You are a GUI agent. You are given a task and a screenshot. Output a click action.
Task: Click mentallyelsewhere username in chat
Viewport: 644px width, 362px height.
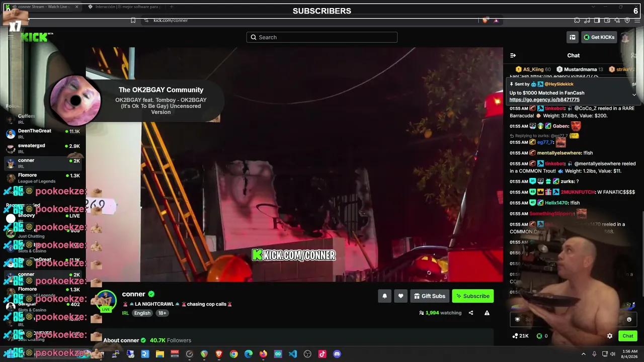[x=559, y=153]
